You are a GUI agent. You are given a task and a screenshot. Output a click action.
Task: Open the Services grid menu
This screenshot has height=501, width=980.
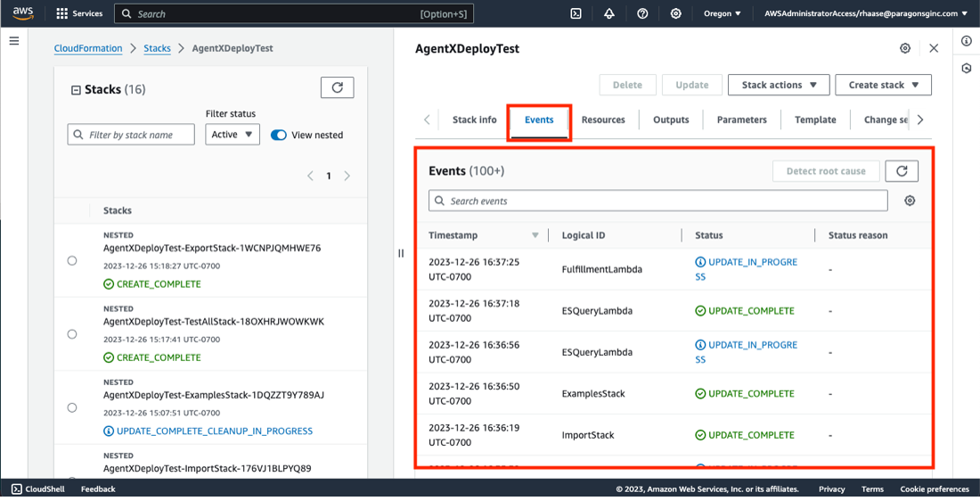tap(79, 13)
